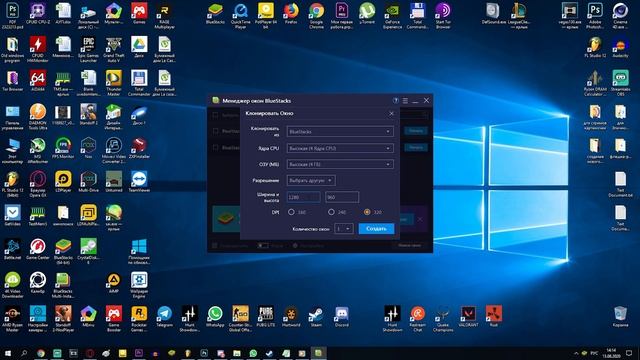Screen dimensions: 640x360
Task: Select DPI 160 radio button
Action: 291,212
